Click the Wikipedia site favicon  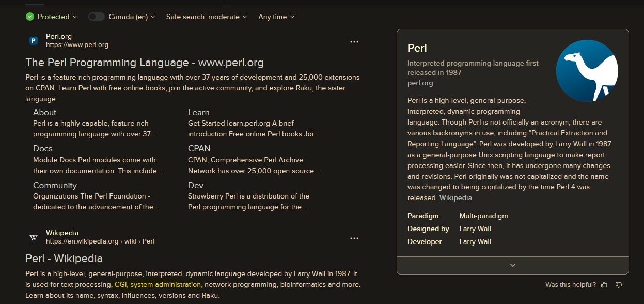(34, 237)
